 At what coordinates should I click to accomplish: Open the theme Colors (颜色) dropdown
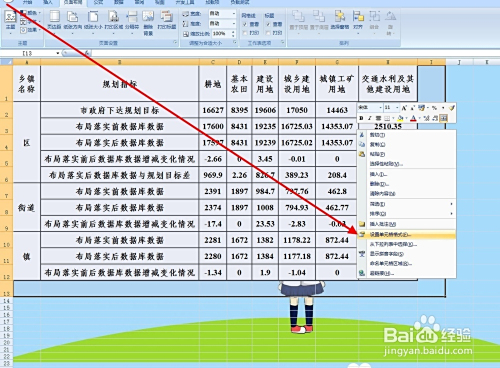click(x=30, y=13)
